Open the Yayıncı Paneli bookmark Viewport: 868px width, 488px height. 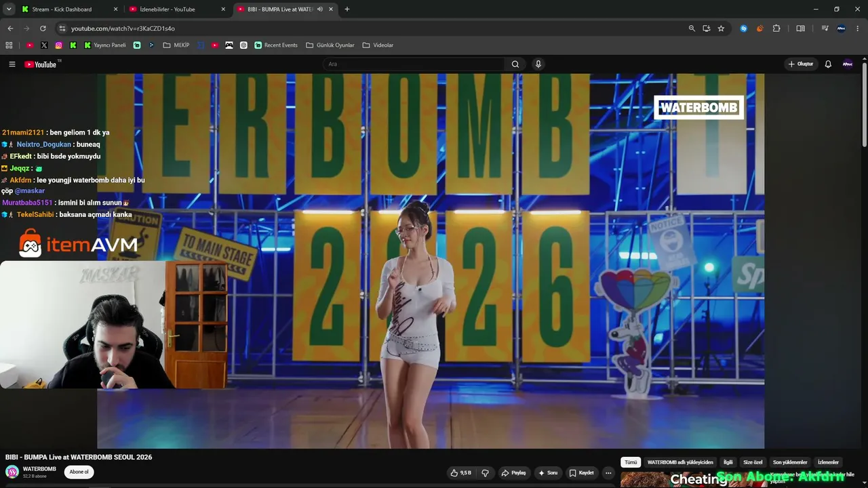coord(105,45)
